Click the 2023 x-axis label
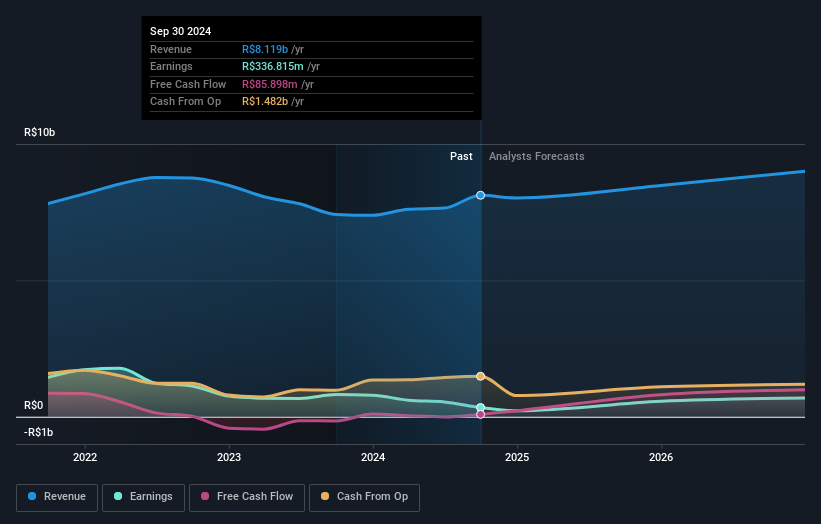This screenshot has height=524, width=821. (229, 457)
